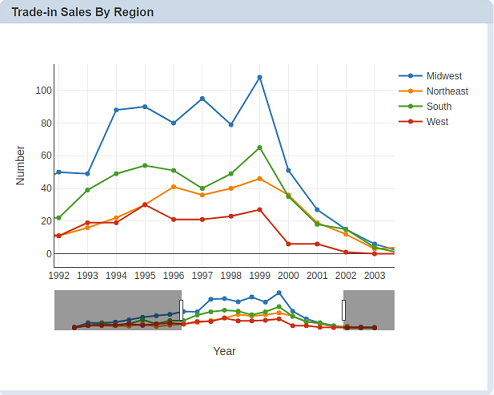This screenshot has height=395, width=494.
Task: Click the West data point at 1995
Action: pyautogui.click(x=145, y=205)
